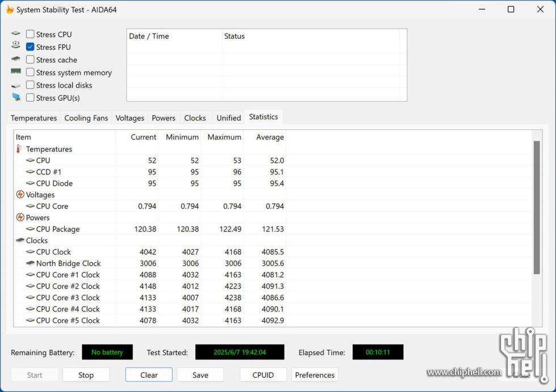Open the CPUID panel
Screen dimensions: 556x392
coord(263,375)
